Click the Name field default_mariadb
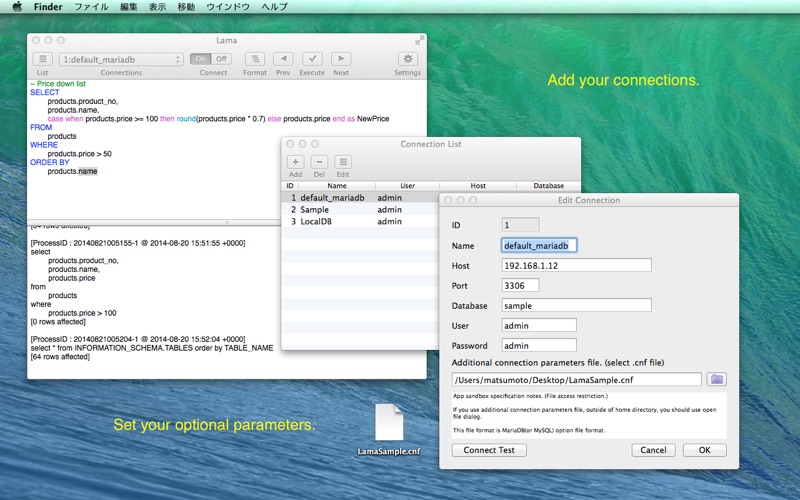 tap(539, 245)
